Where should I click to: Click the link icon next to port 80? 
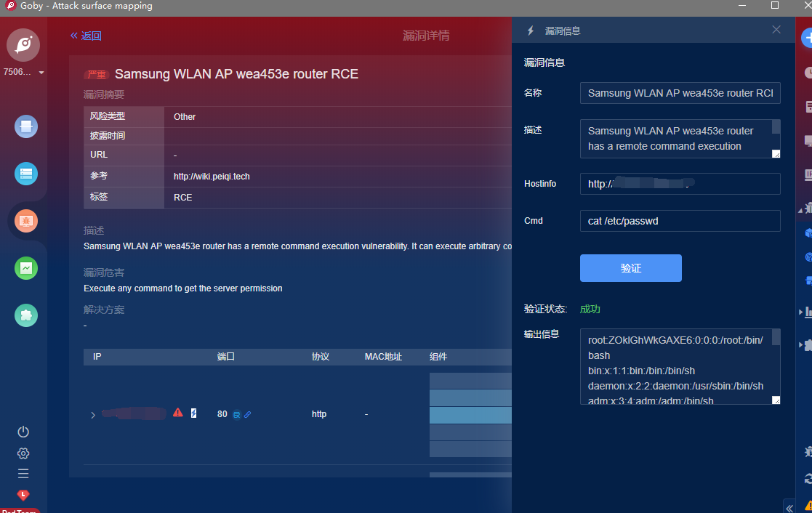click(x=248, y=415)
